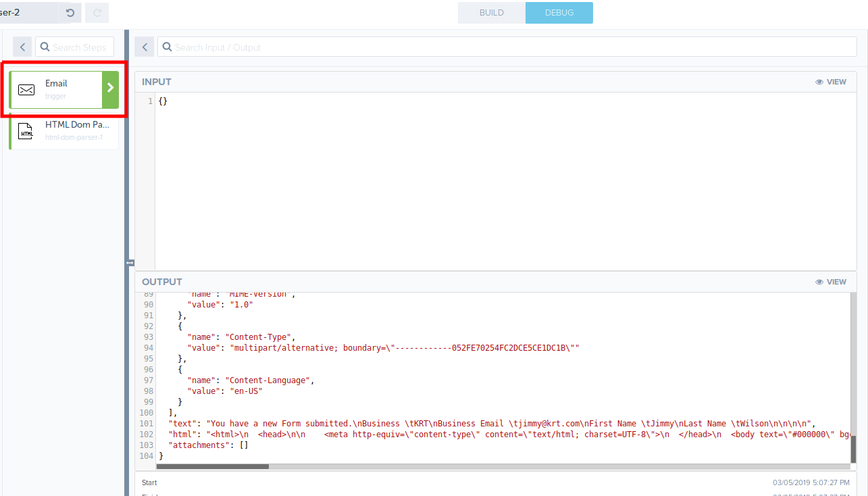Screen dimensions: 868x496
Task: Click the eye icon beside OUTPUT VIEW
Action: pyautogui.click(x=819, y=282)
